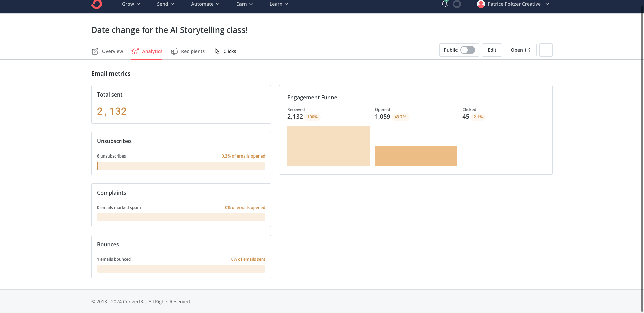Click the ConvertKit logo icon

[97, 4]
